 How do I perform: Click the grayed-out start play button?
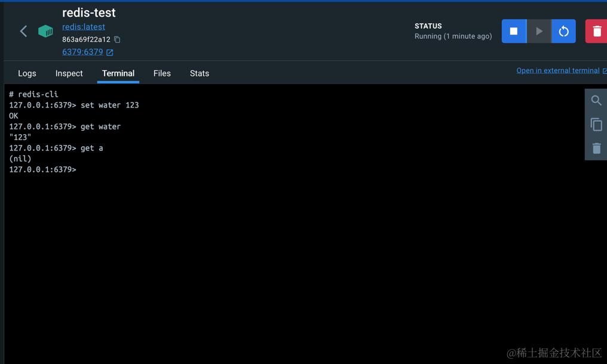click(539, 32)
